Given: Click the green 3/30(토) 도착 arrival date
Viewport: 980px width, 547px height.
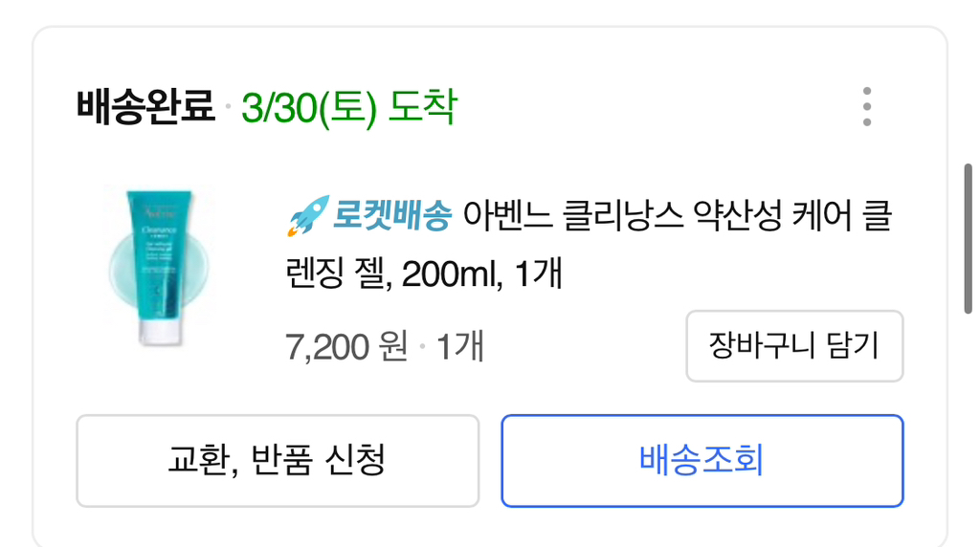Looking at the screenshot, I should click(x=348, y=107).
